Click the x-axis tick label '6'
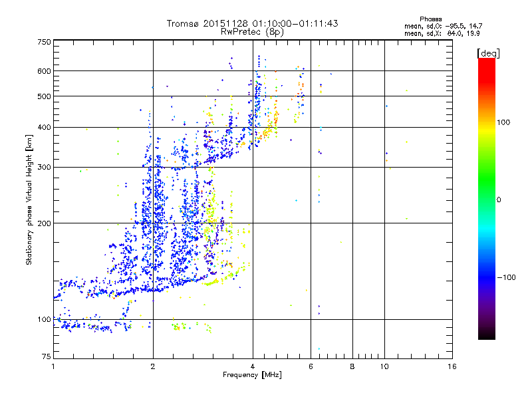 click(311, 366)
